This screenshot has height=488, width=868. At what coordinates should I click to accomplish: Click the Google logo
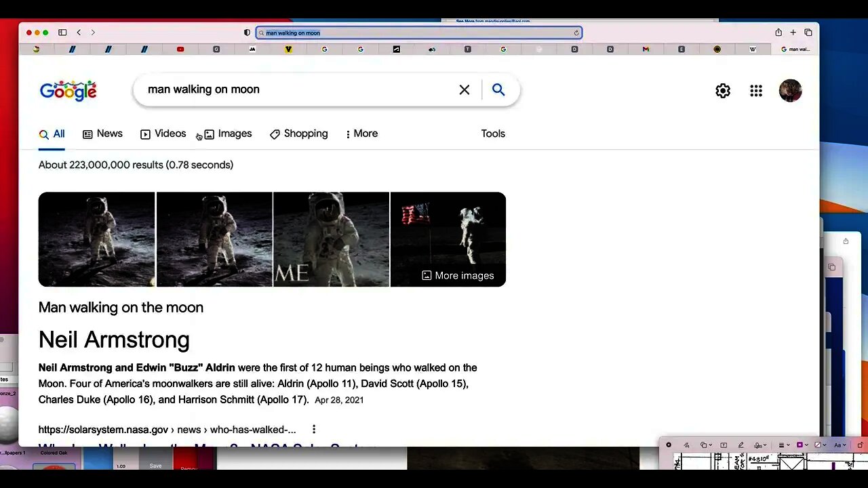(68, 90)
